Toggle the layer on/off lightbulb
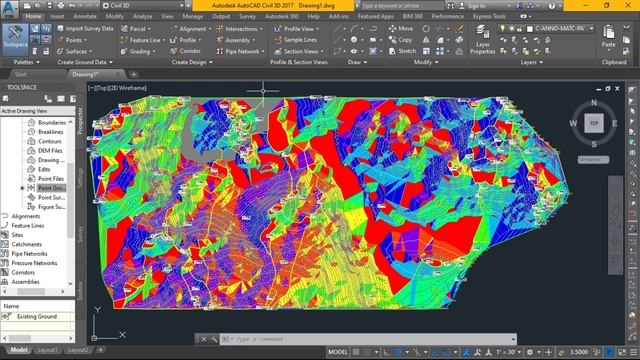 pyautogui.click(x=502, y=29)
